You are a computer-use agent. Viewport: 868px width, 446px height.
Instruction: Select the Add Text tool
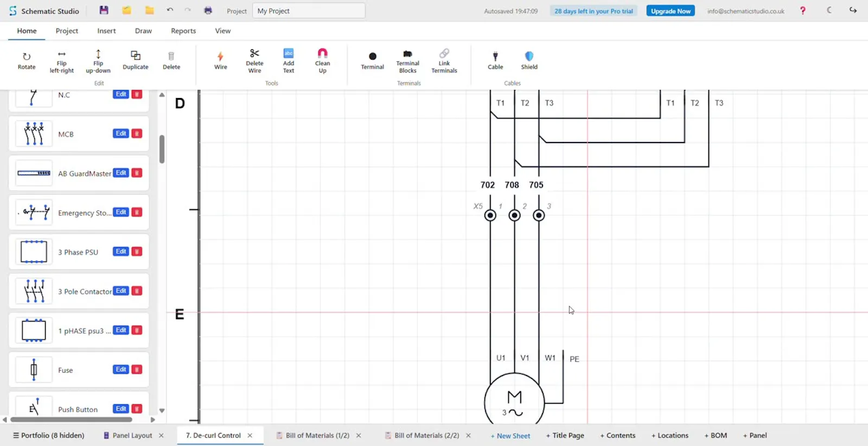pyautogui.click(x=289, y=61)
